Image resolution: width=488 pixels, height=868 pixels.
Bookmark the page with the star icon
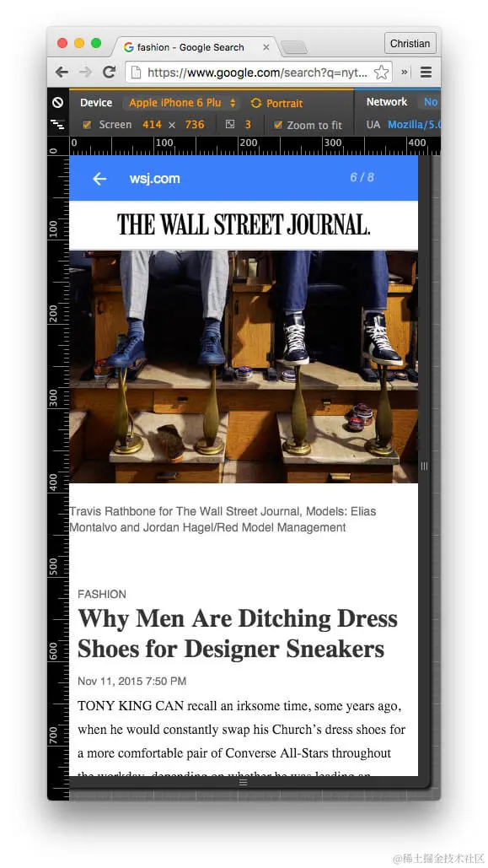coord(381,73)
